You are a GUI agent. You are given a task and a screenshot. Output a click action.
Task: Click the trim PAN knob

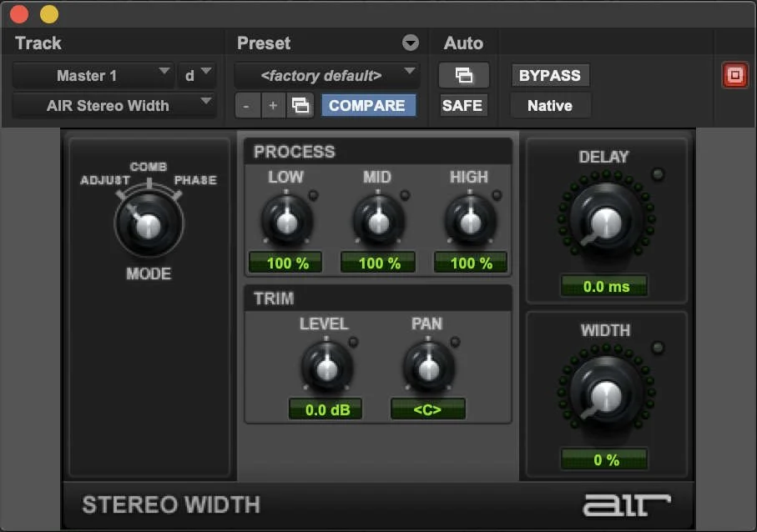click(429, 368)
